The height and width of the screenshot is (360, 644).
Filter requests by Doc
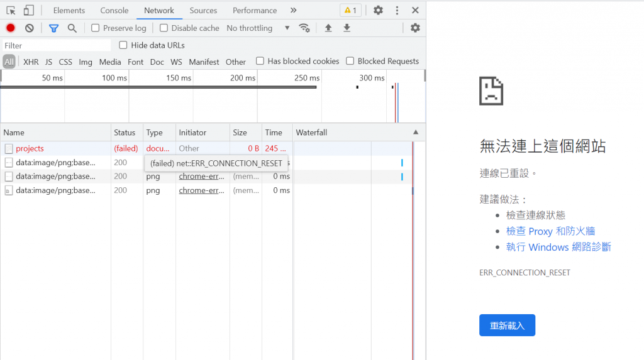157,62
